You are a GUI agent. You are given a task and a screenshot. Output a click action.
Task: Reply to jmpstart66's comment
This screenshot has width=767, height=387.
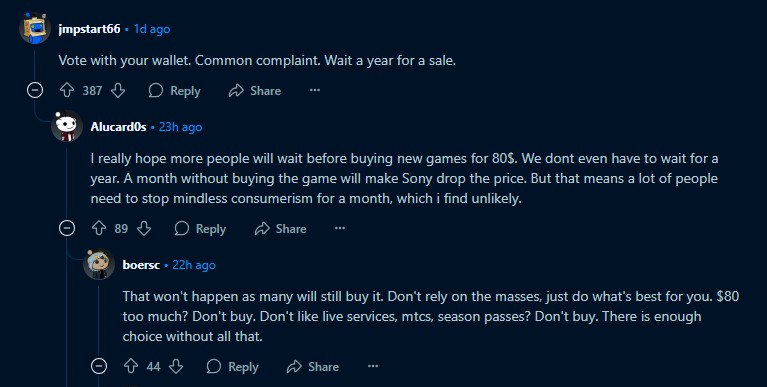(x=175, y=91)
